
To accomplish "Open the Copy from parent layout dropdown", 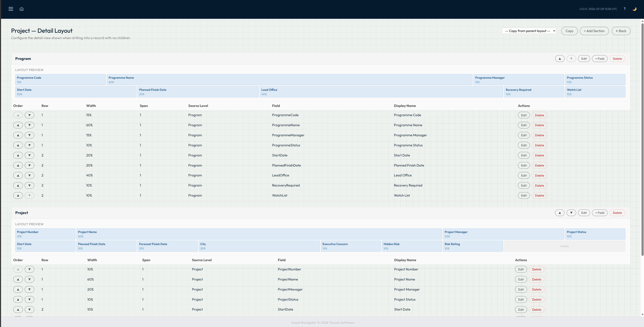I will coord(529,31).
